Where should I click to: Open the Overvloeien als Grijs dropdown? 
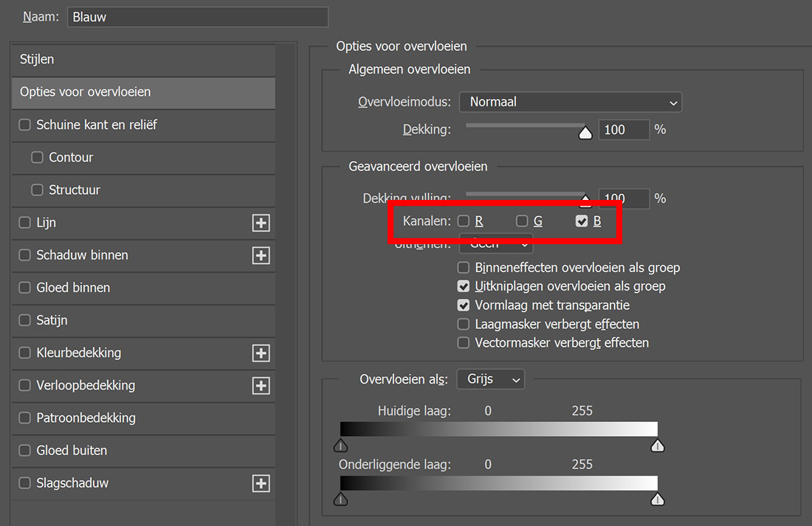pyautogui.click(x=490, y=379)
